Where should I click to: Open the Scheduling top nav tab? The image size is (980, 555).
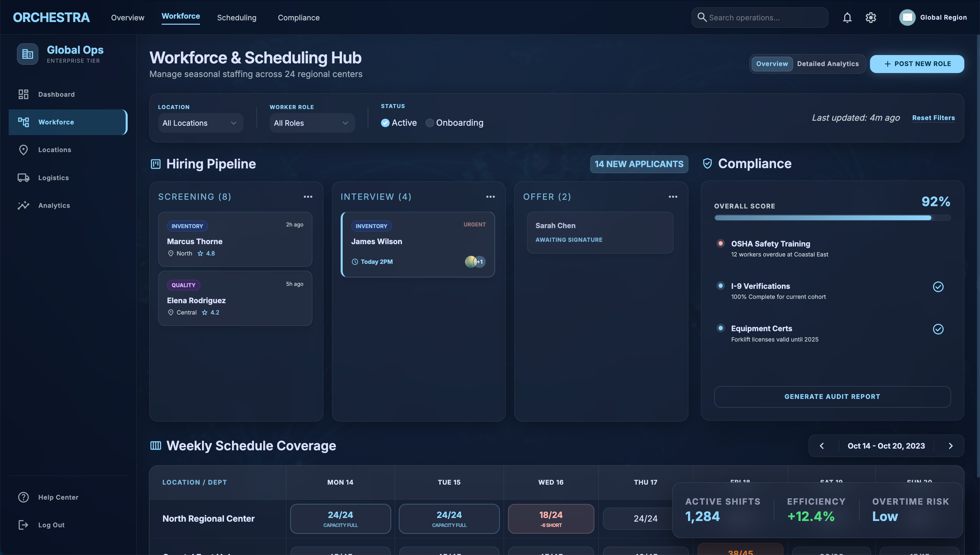click(x=237, y=18)
